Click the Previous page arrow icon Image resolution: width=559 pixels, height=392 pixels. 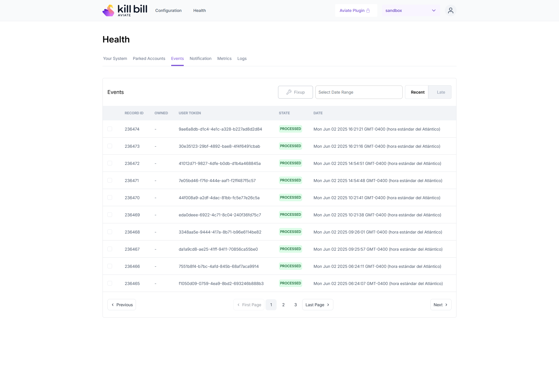click(x=113, y=305)
